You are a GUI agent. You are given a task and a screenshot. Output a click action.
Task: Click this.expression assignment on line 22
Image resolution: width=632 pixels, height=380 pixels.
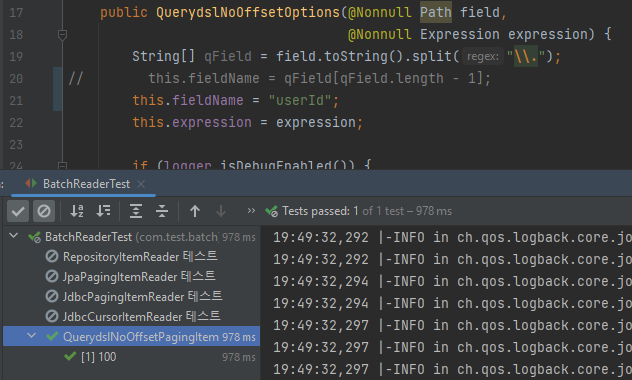[x=247, y=123]
